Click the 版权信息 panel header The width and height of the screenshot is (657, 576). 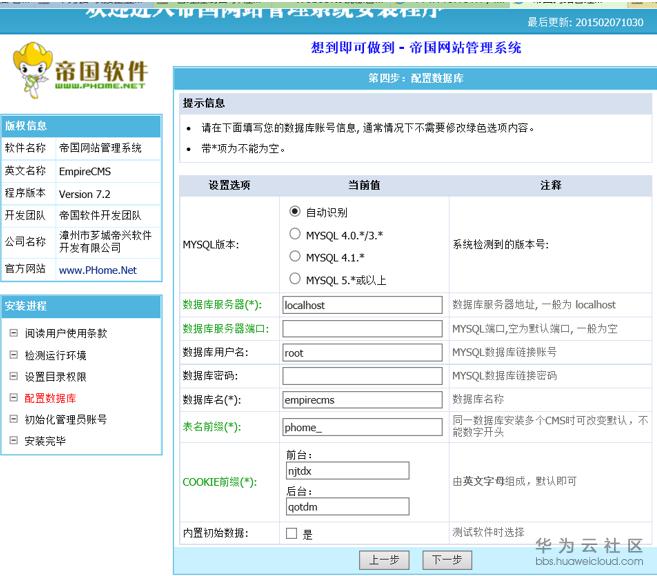pyautogui.click(x=81, y=126)
